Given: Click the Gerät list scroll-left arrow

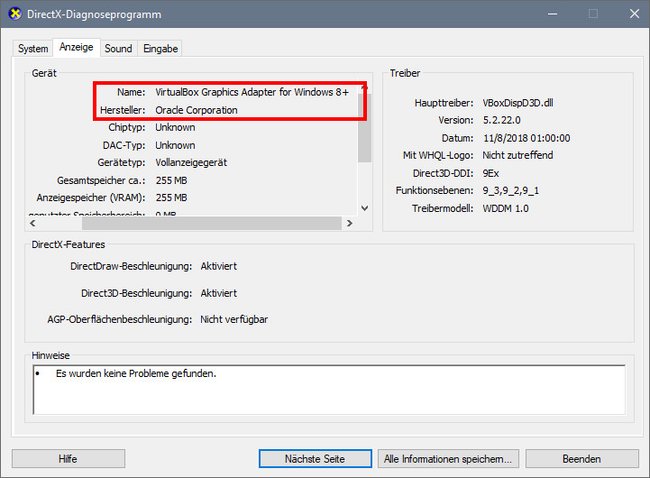Looking at the screenshot, I should (x=33, y=223).
